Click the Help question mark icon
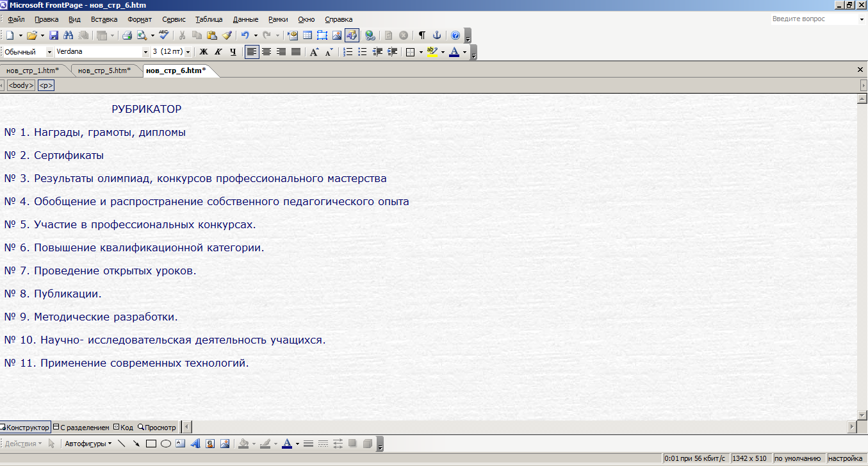This screenshot has height=466, width=868. coord(455,36)
